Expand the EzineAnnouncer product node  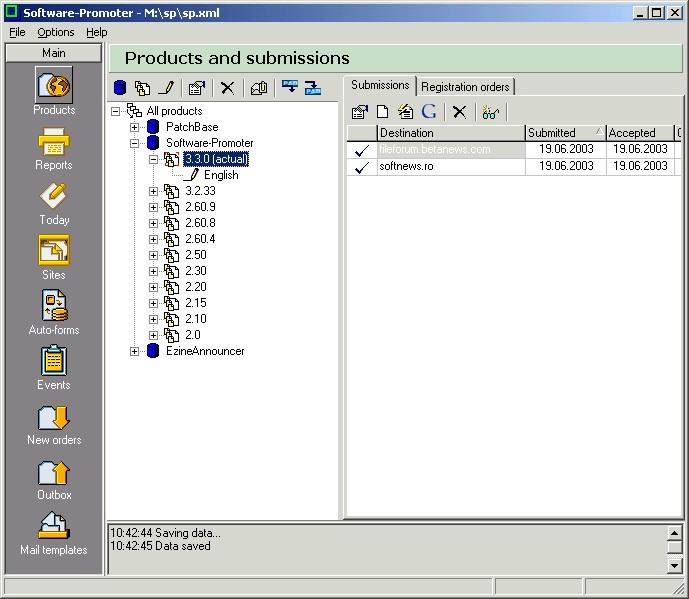click(134, 351)
